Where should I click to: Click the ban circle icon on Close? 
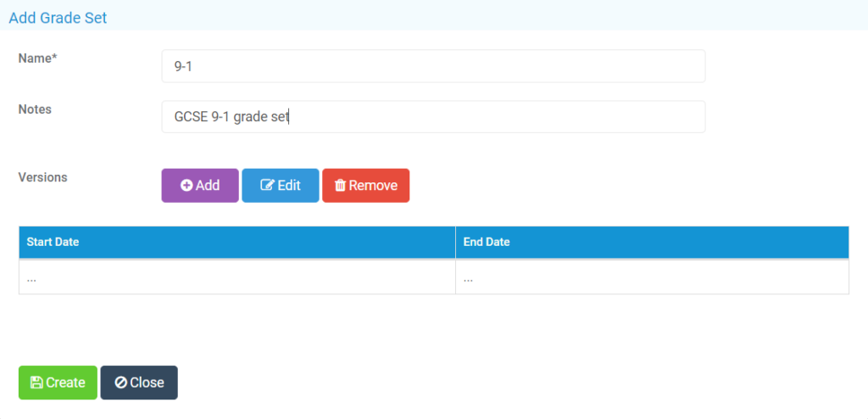click(x=120, y=383)
